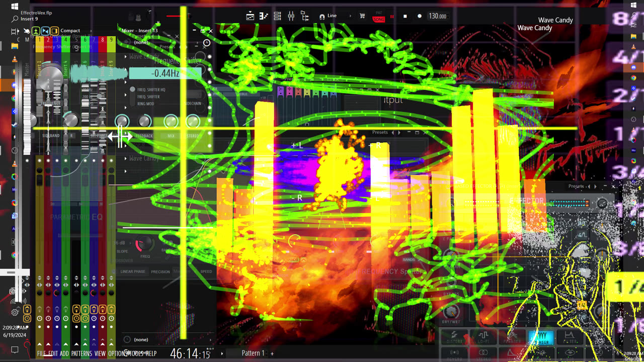Viewport: 644px width, 362px height.
Task: Open the VIEW menu
Action: coord(100,353)
